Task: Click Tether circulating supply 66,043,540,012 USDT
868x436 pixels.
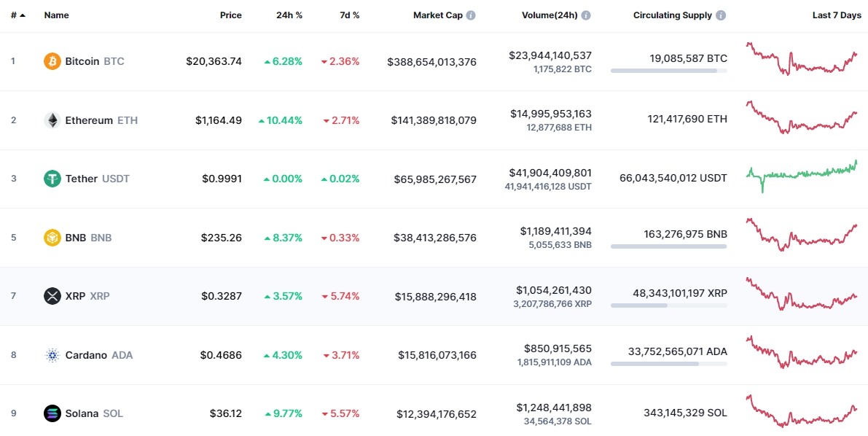Action: pos(673,178)
